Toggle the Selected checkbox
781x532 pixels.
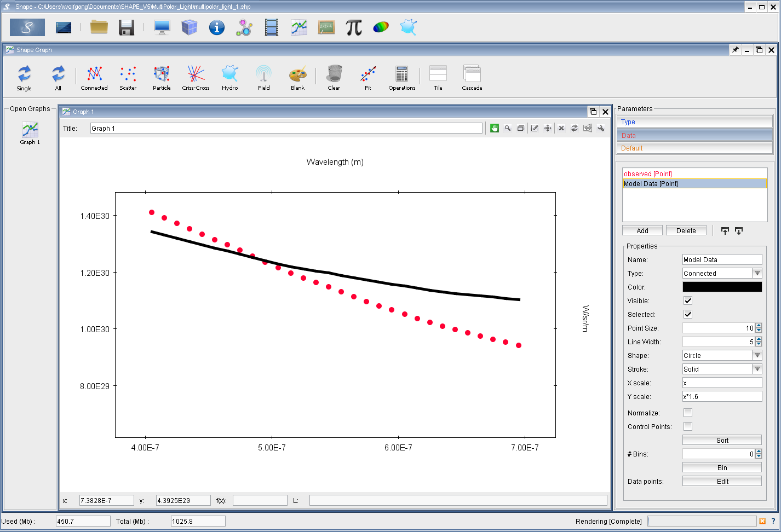pyautogui.click(x=688, y=314)
